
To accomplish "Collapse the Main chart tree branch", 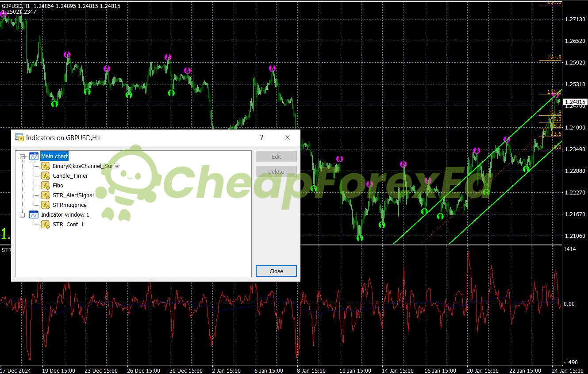I will pyautogui.click(x=23, y=156).
